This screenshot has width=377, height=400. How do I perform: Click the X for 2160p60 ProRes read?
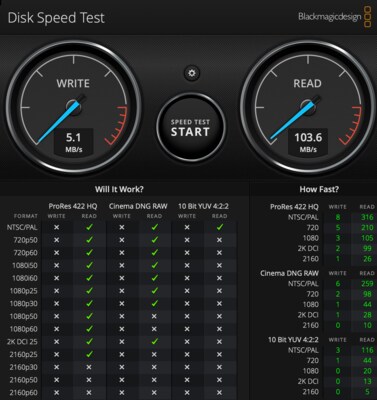click(x=89, y=392)
